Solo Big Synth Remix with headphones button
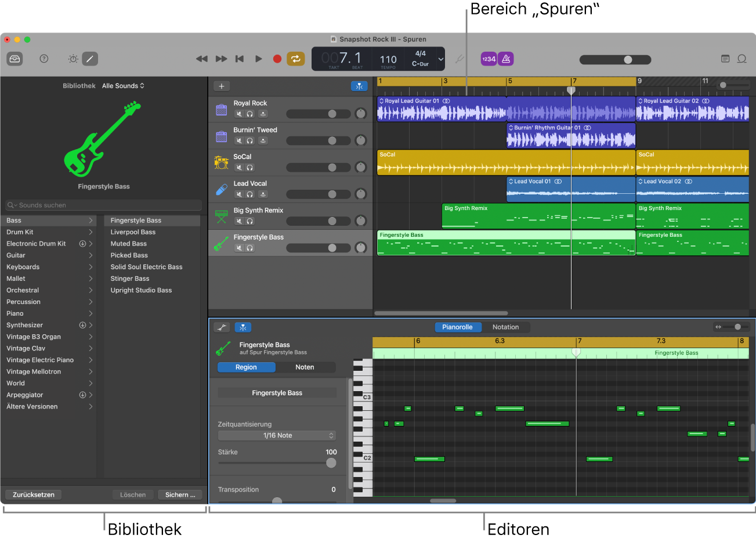 pos(250,221)
